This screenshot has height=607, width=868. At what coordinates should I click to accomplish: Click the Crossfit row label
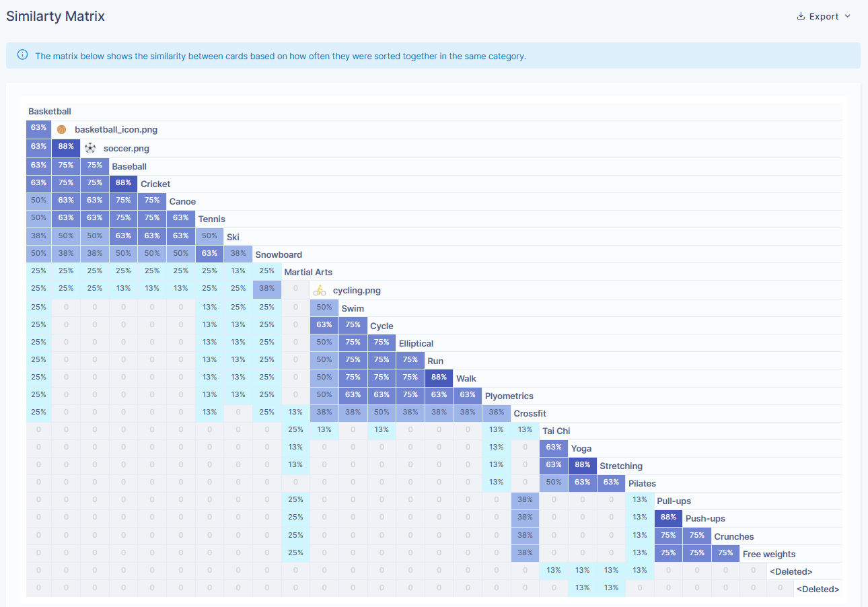(531, 413)
